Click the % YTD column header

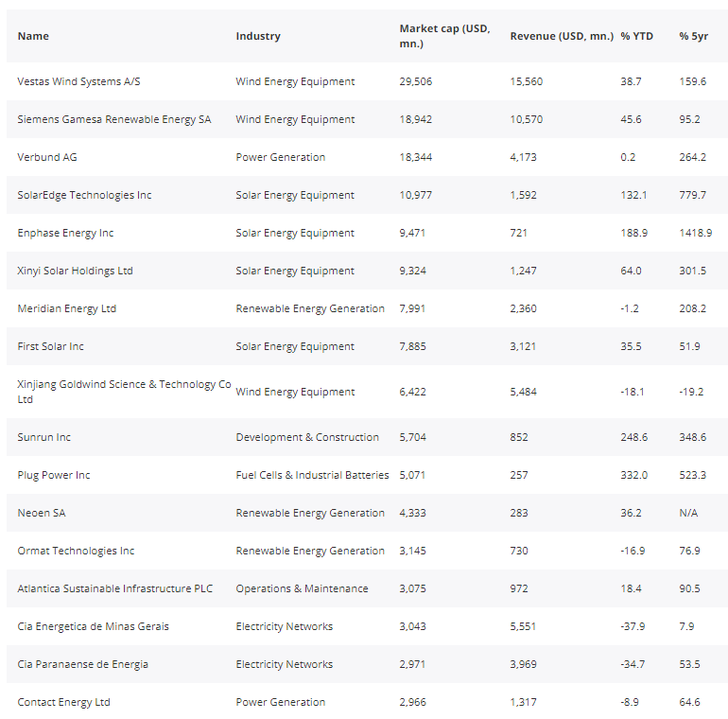636,36
